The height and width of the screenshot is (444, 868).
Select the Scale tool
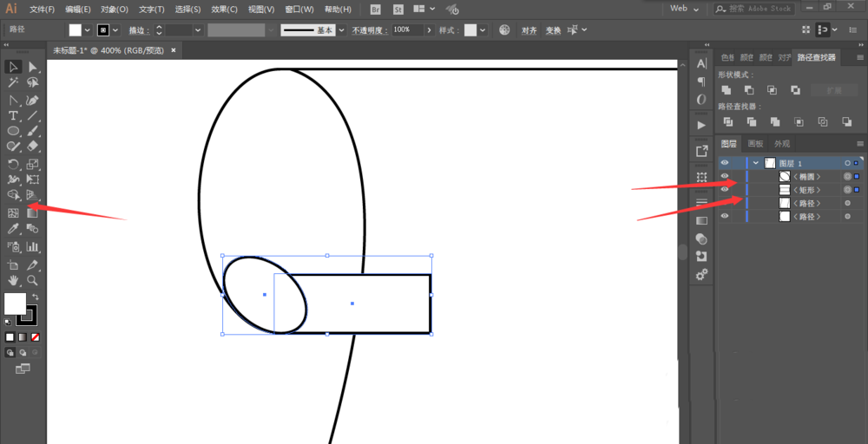coord(33,164)
